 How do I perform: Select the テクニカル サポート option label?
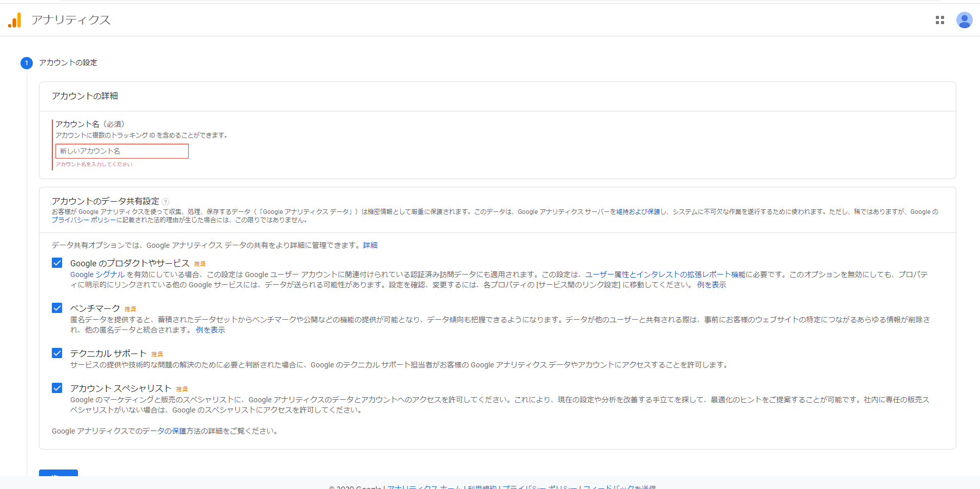(x=108, y=354)
